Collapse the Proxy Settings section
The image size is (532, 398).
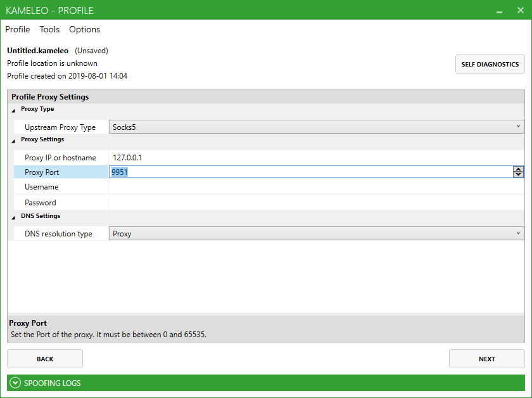click(x=13, y=141)
